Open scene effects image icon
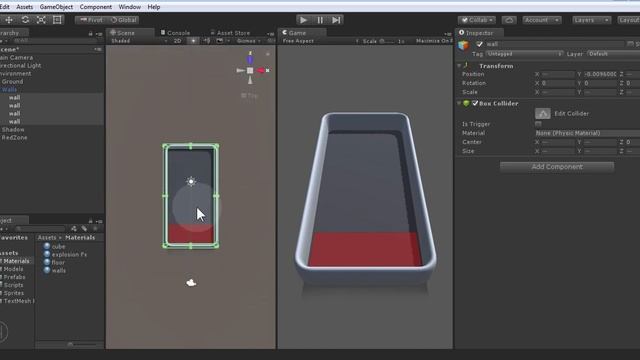Image resolution: width=640 pixels, height=360 pixels. tap(220, 41)
